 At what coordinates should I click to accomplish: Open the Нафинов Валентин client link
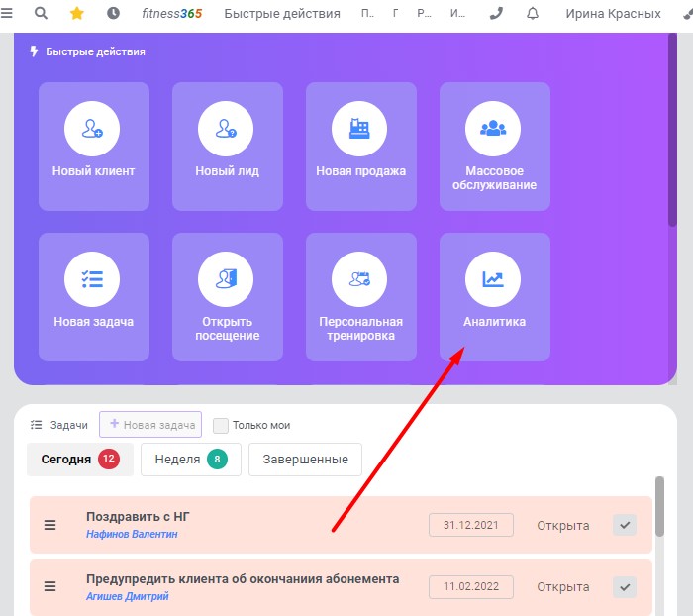pos(132,534)
